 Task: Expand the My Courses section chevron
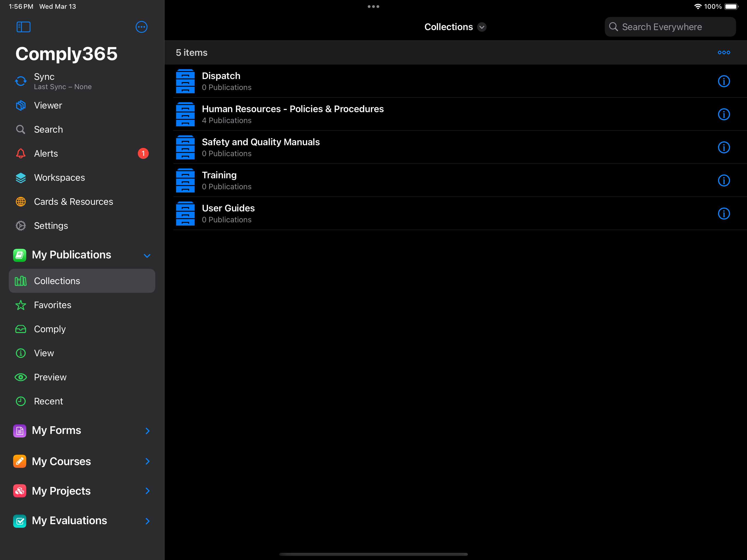coord(147,461)
